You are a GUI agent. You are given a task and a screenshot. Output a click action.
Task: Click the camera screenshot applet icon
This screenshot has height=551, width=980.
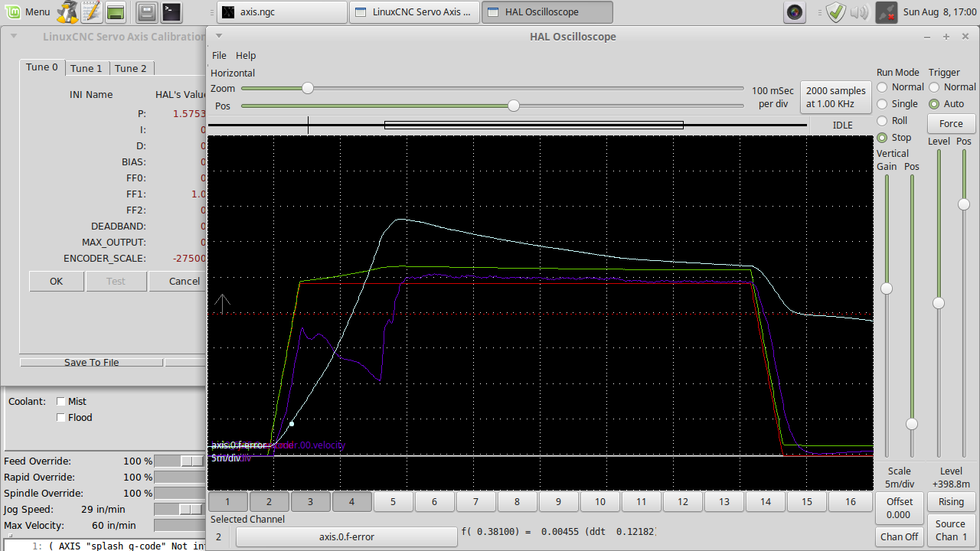[x=795, y=11]
